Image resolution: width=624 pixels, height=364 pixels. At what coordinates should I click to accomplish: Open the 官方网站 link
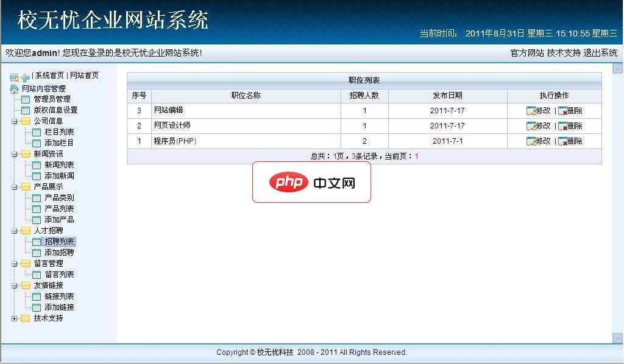527,53
